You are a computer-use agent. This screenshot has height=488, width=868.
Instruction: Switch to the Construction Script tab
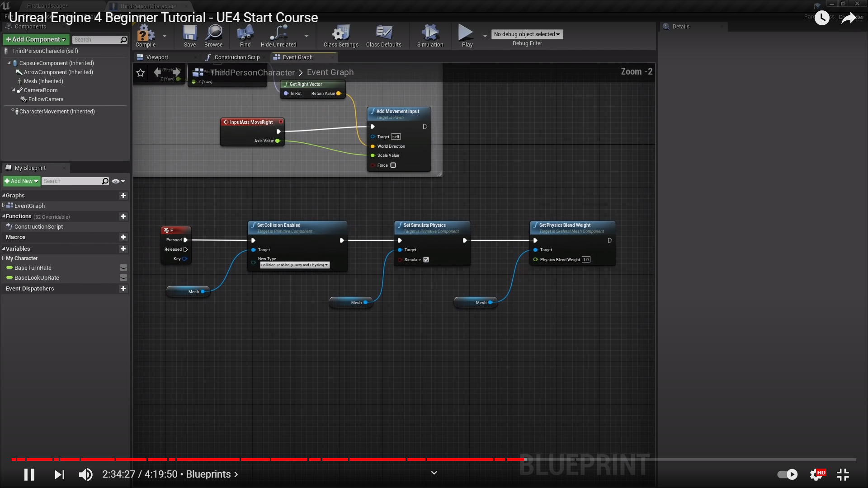236,57
